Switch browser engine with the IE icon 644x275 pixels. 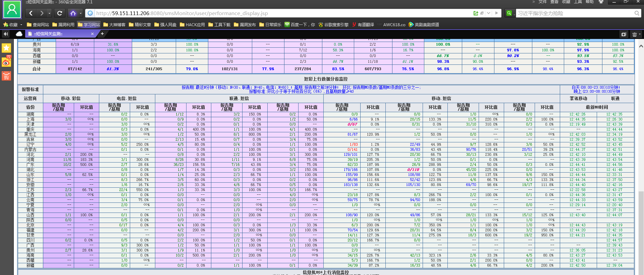482,13
